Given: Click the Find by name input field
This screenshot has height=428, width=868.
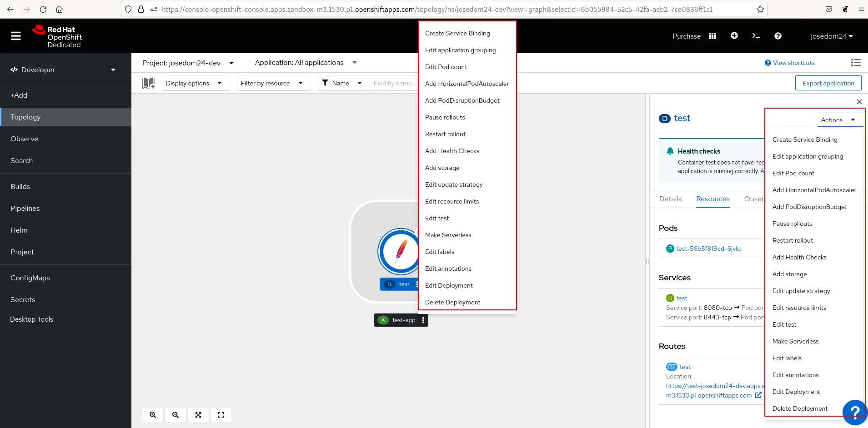Looking at the screenshot, I should 393,83.
